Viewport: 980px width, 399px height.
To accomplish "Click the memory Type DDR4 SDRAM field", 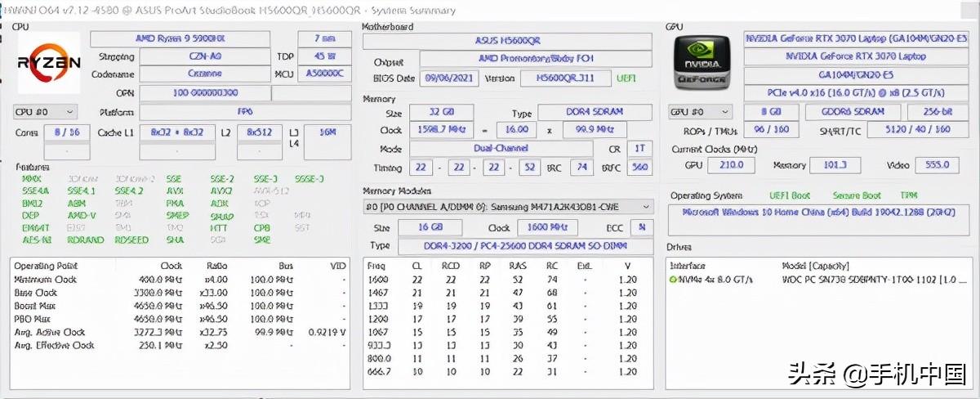I will point(595,113).
